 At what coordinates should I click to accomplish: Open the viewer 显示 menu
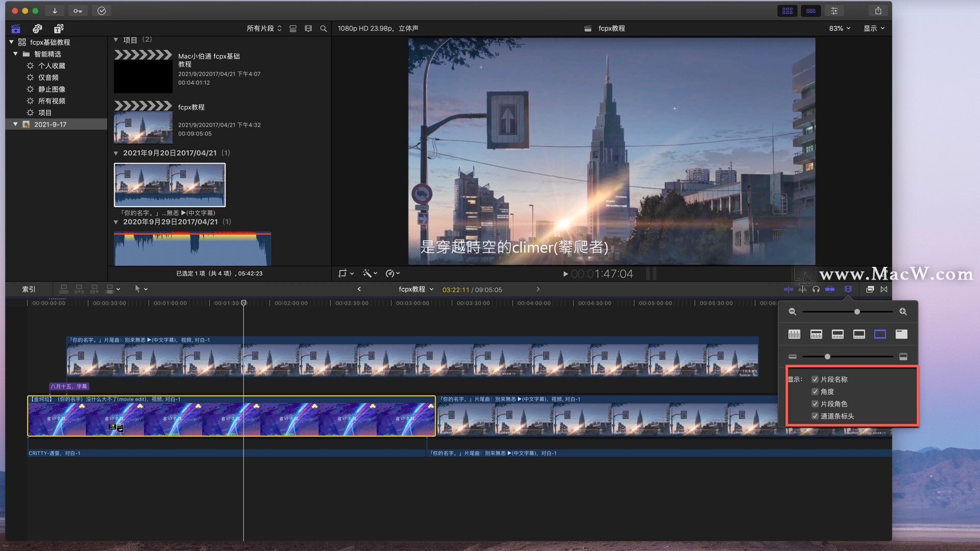873,29
